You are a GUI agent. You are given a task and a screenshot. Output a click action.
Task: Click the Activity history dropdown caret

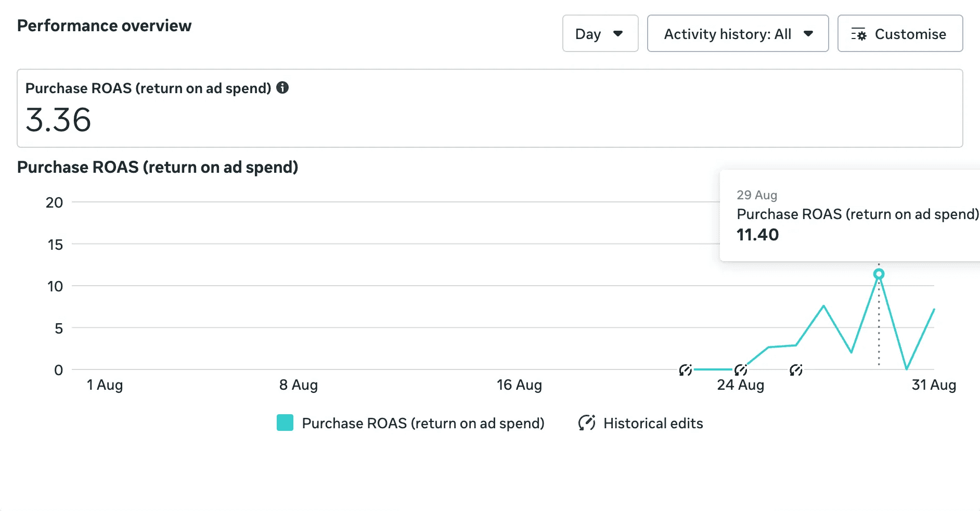(808, 34)
